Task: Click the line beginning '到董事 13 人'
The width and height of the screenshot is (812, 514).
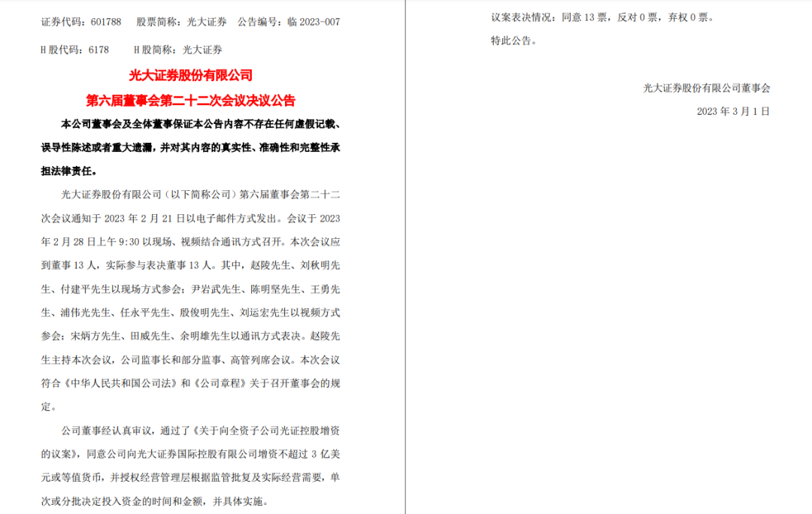Action: (x=190, y=265)
